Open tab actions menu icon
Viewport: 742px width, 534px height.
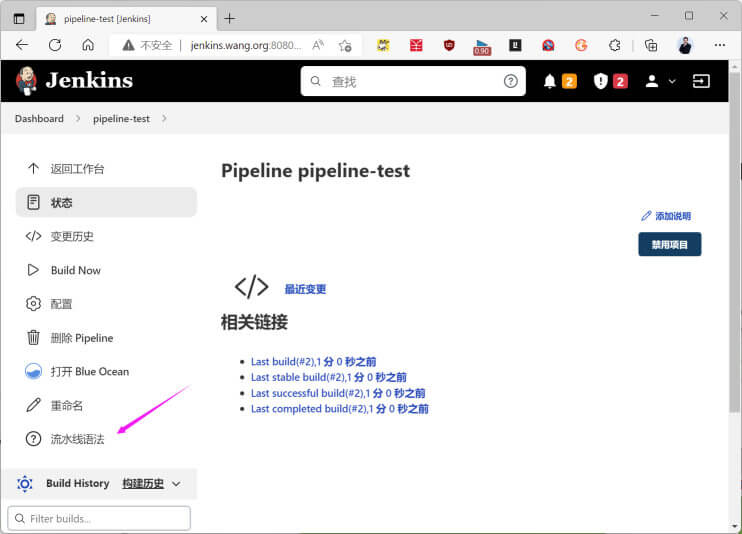point(19,19)
